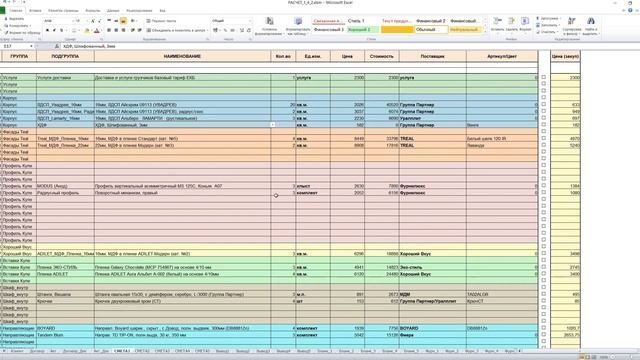This screenshot has height=360, width=640.
Task: Underline the selected cell text
Action: pos(62,31)
